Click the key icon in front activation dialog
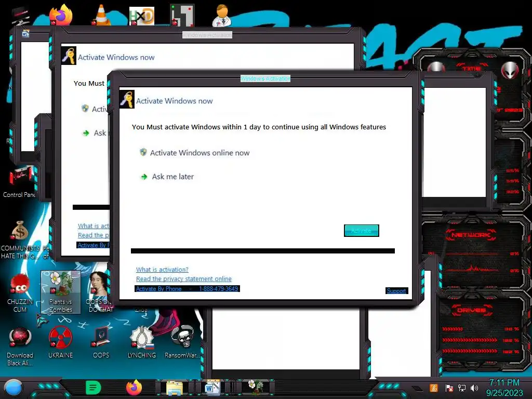This screenshot has height=399, width=532. point(127,99)
